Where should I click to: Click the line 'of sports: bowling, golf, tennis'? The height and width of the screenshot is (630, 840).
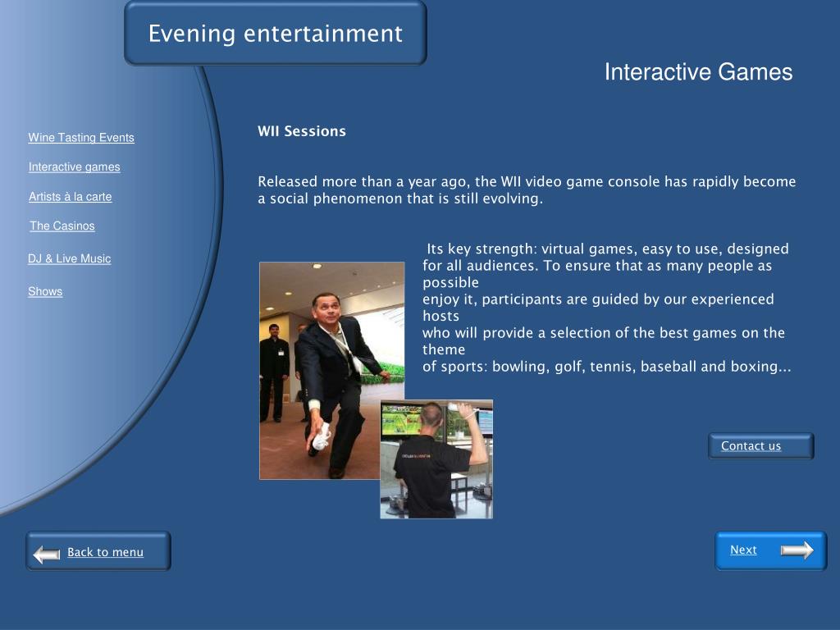pyautogui.click(x=606, y=367)
